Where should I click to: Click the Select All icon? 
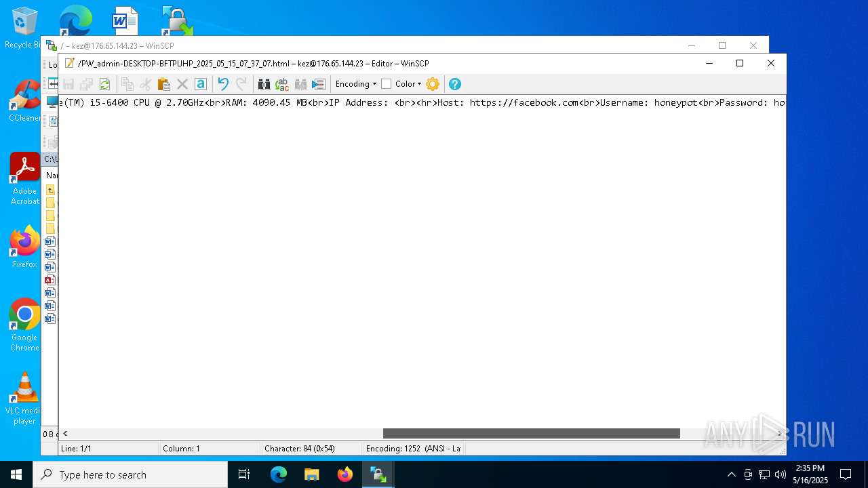click(200, 84)
